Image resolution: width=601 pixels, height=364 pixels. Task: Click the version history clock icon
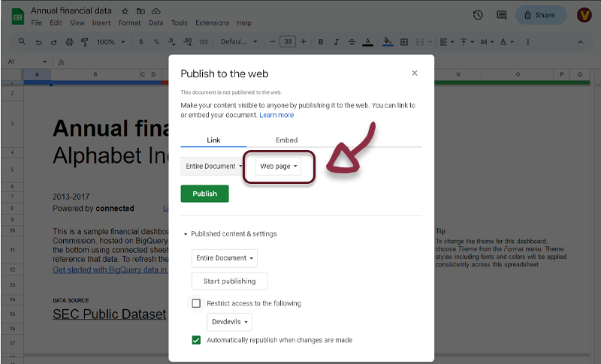click(478, 15)
